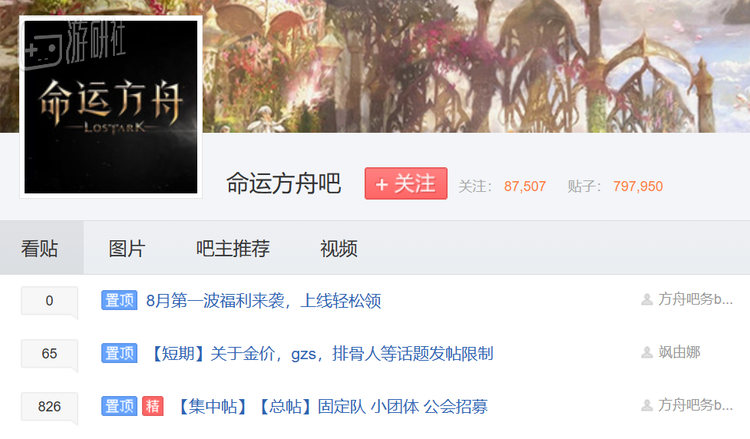This screenshot has height=439, width=750.
Task: Click the 命运方舟 Lost Ark forum avatar
Action: coord(111,107)
